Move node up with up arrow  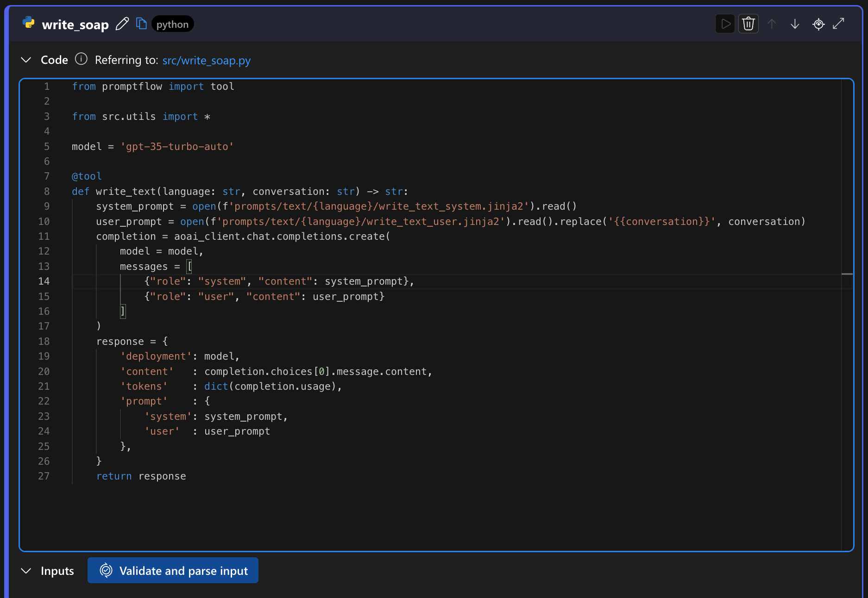[772, 24]
